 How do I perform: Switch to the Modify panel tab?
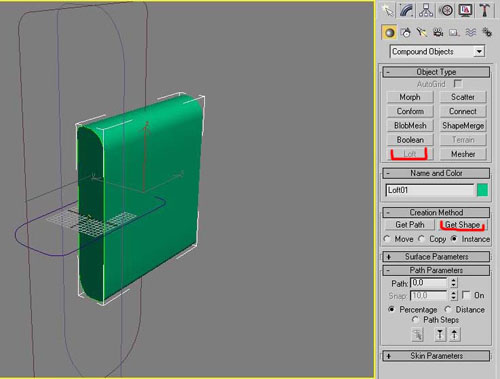(x=407, y=10)
